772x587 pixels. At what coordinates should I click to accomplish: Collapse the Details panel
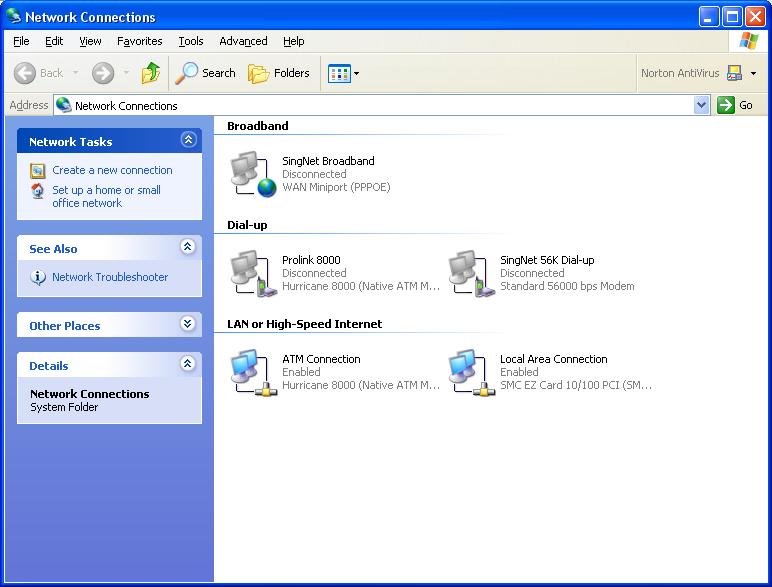(x=188, y=363)
